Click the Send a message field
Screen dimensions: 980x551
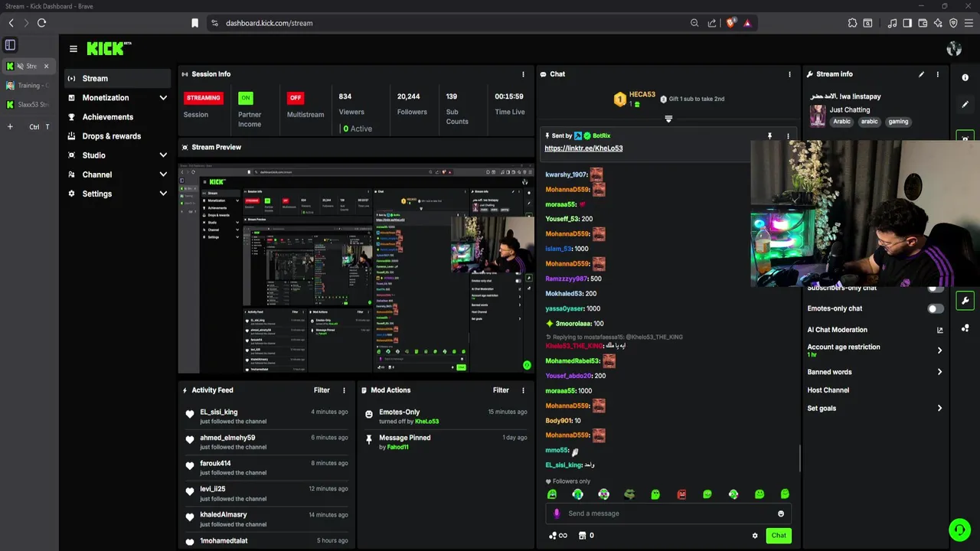[668, 514]
